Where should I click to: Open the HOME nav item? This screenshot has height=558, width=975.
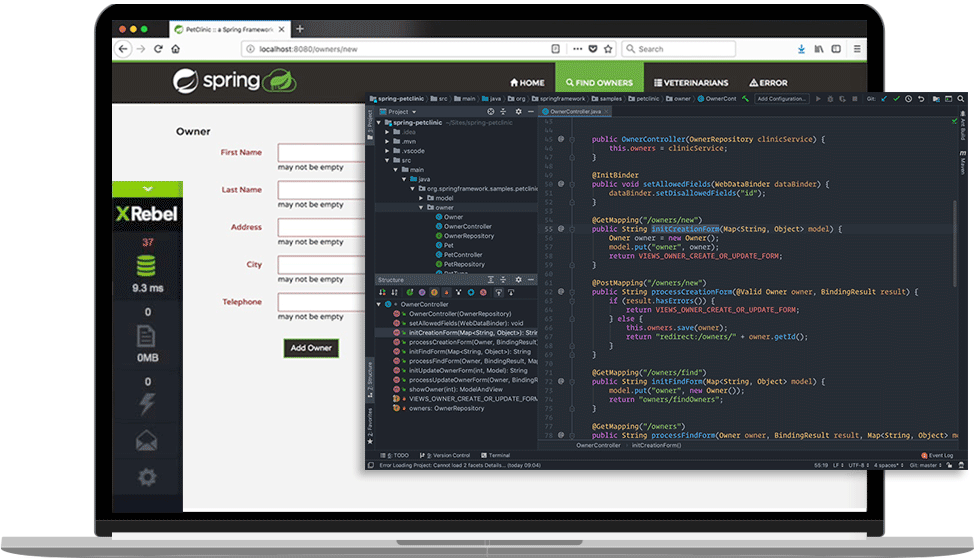[527, 83]
